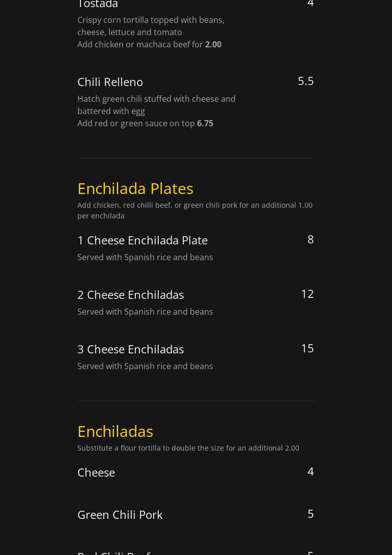This screenshot has width=392, height=555.
Task: Select the Cheese enchilada item
Action: coord(96,473)
